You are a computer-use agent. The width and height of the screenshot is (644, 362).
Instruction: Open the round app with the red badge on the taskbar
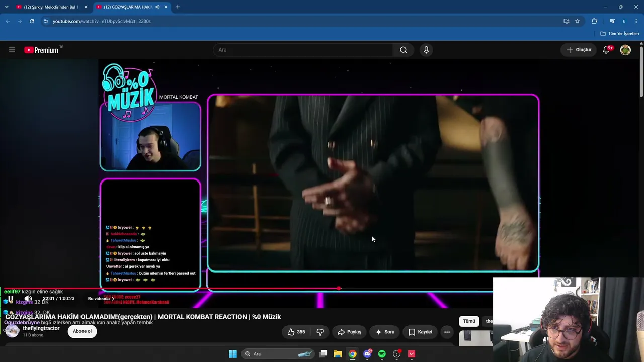pyautogui.click(x=397, y=354)
